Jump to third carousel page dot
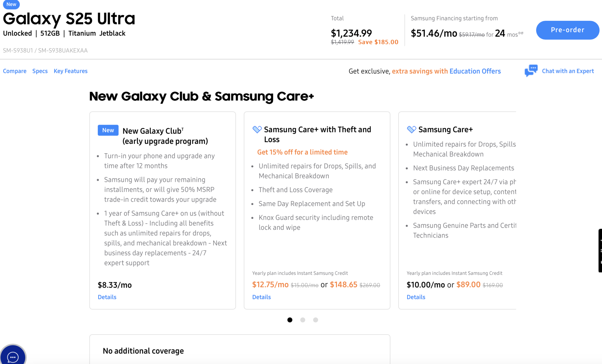This screenshot has height=364, width=602. tap(315, 320)
